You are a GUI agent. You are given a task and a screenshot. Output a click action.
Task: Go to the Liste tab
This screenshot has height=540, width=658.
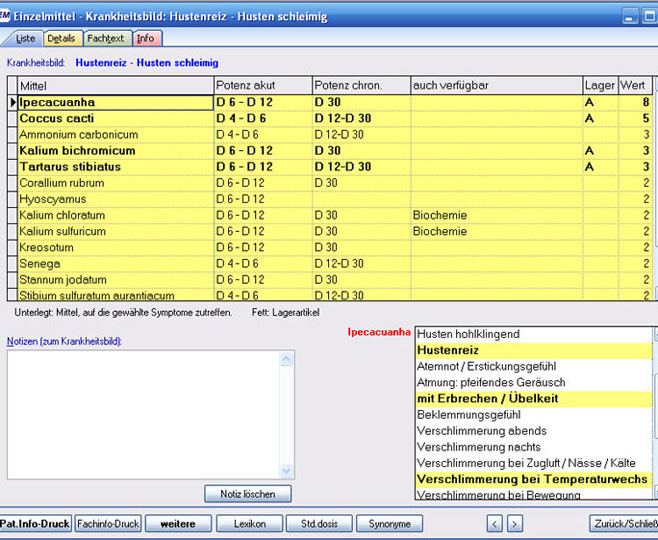[24, 38]
